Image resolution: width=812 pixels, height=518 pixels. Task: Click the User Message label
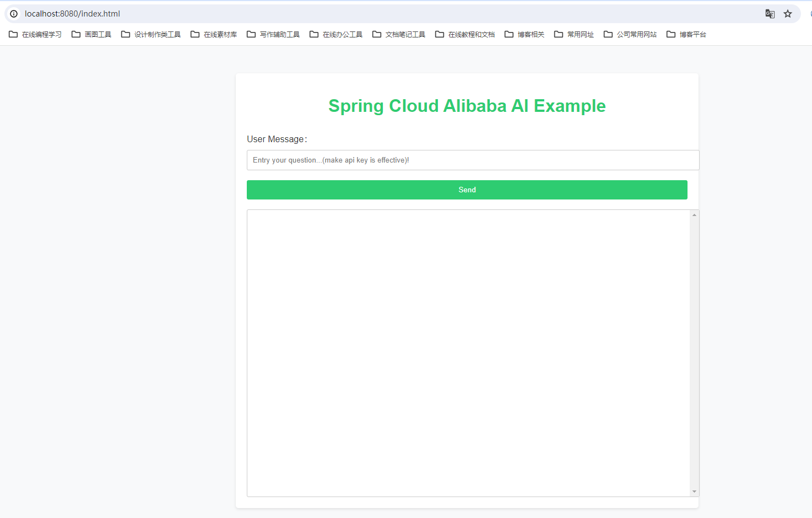click(277, 139)
